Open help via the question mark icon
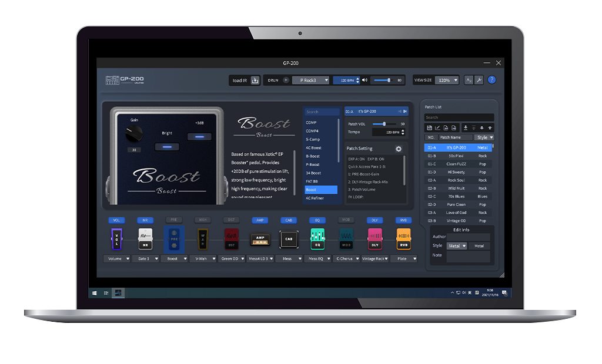Image resolution: width=602 pixels, height=364 pixels. click(x=492, y=80)
